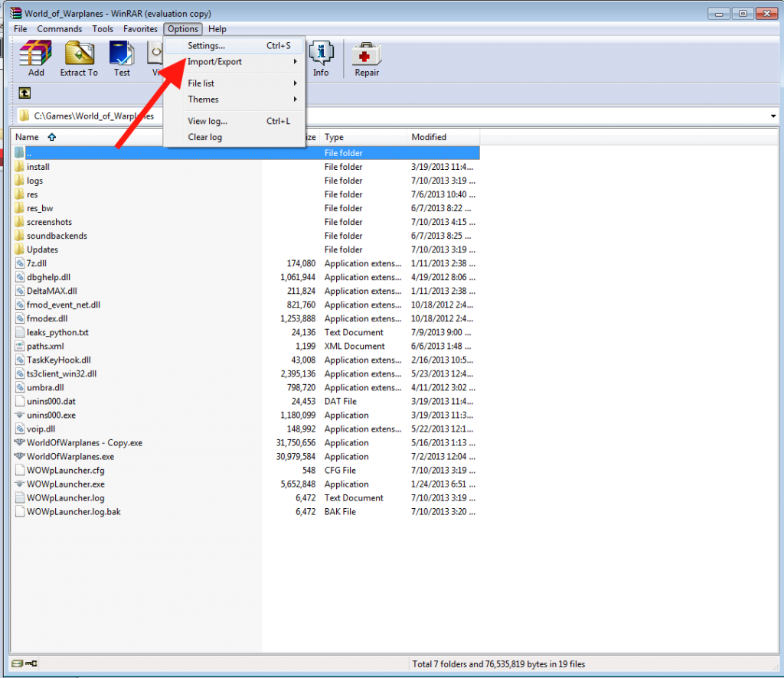Select the install folder icon
784x678 pixels.
19,166
